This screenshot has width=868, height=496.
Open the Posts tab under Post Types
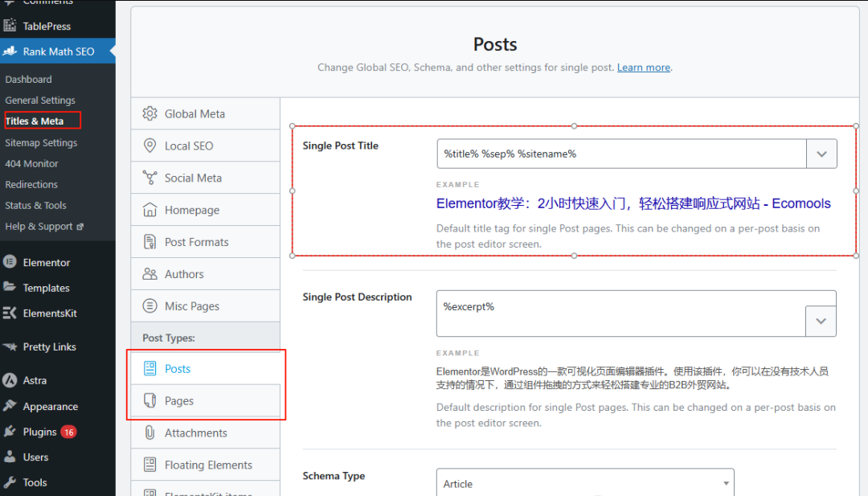178,369
